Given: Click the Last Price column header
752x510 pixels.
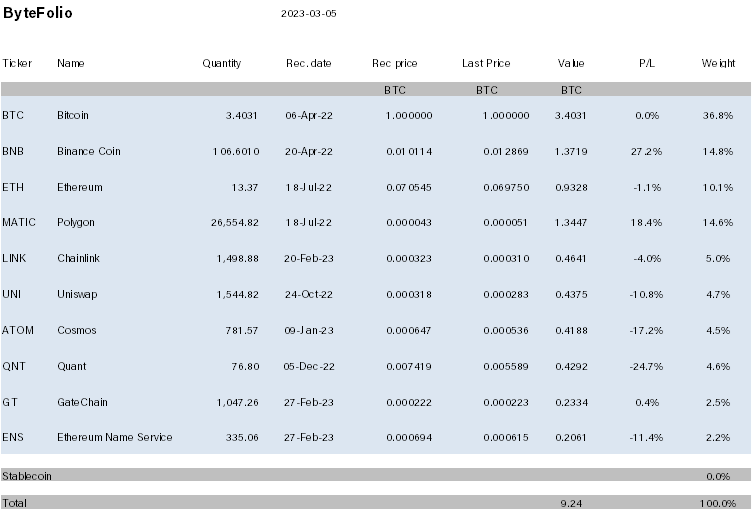Looking at the screenshot, I should pyautogui.click(x=486, y=64).
